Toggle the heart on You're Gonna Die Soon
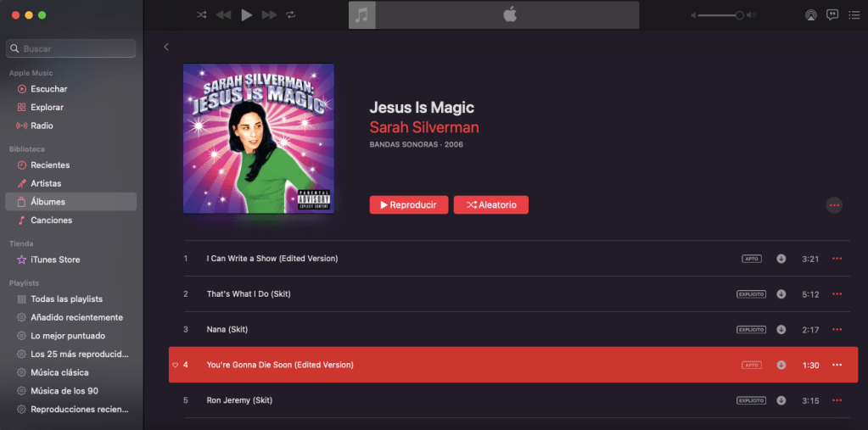 point(175,365)
